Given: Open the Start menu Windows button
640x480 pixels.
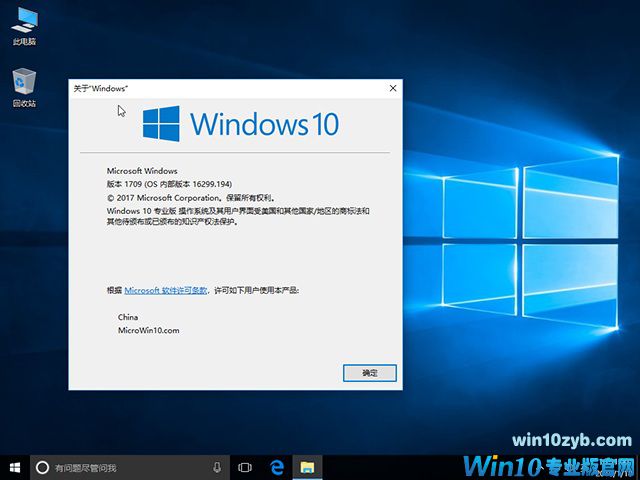Looking at the screenshot, I should [x=15, y=467].
